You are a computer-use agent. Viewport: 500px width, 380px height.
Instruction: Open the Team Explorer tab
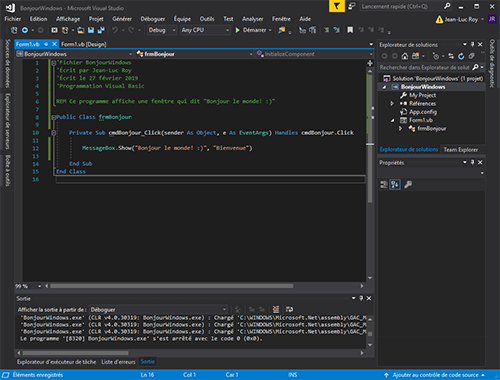tap(461, 150)
